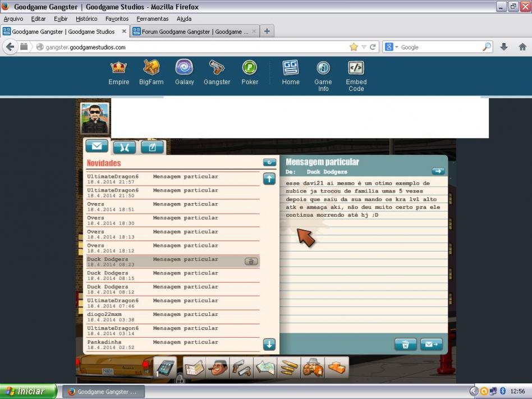Open Overs message from 18:13
Image resolution: width=532 pixels, height=399 pixels.
coord(173,234)
